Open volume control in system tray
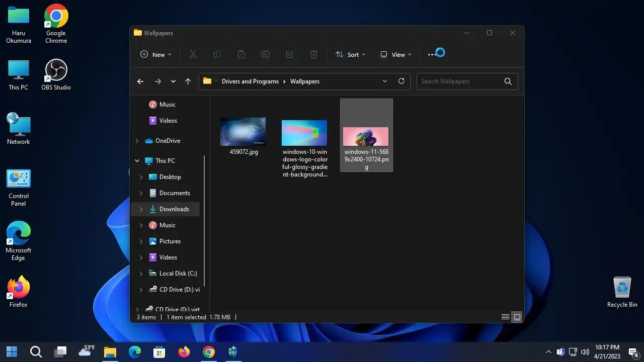 click(585, 352)
